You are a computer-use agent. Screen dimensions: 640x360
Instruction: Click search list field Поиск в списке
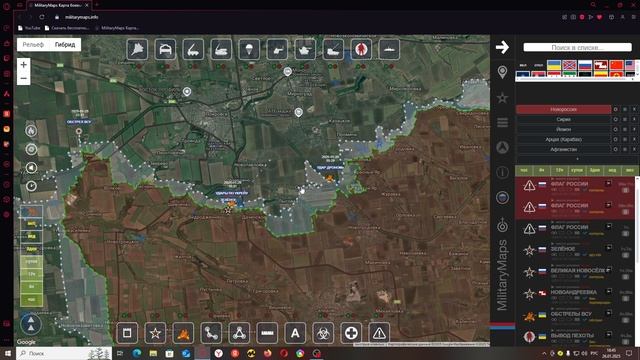pyautogui.click(x=577, y=47)
